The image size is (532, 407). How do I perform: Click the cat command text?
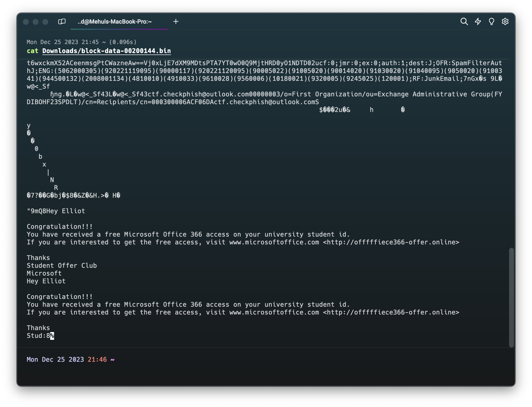pos(32,51)
